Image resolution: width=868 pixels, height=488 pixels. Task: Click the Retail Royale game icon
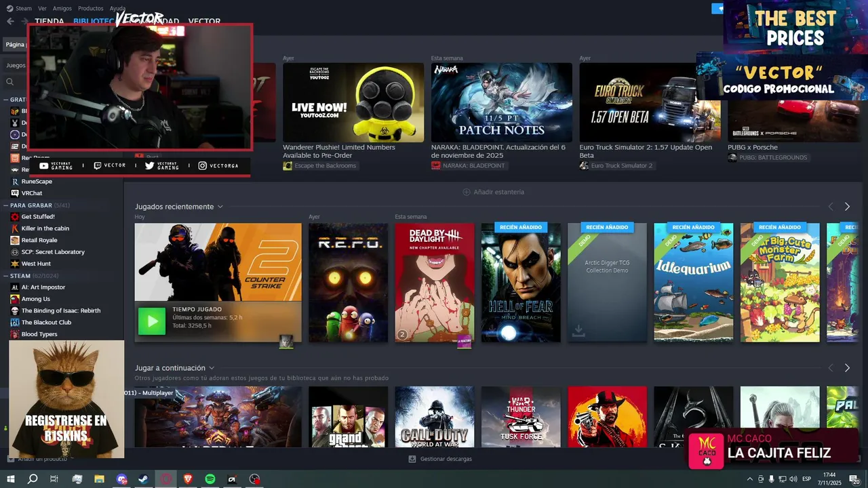[15, 240]
